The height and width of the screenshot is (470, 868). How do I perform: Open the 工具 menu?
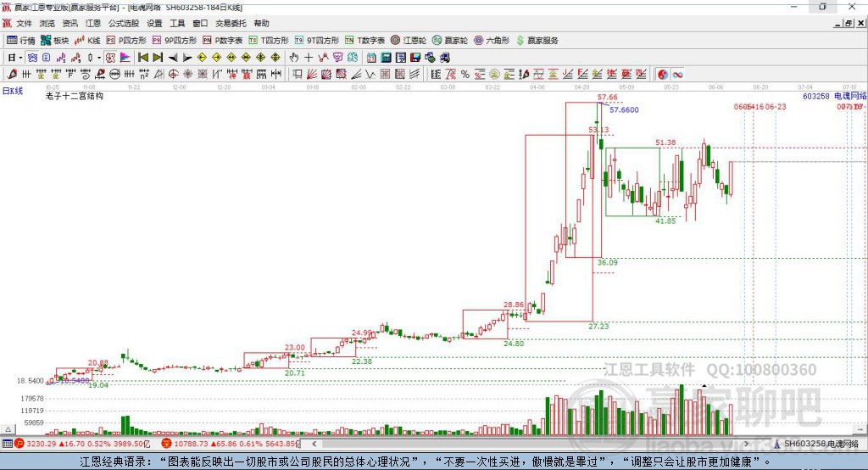click(x=177, y=23)
